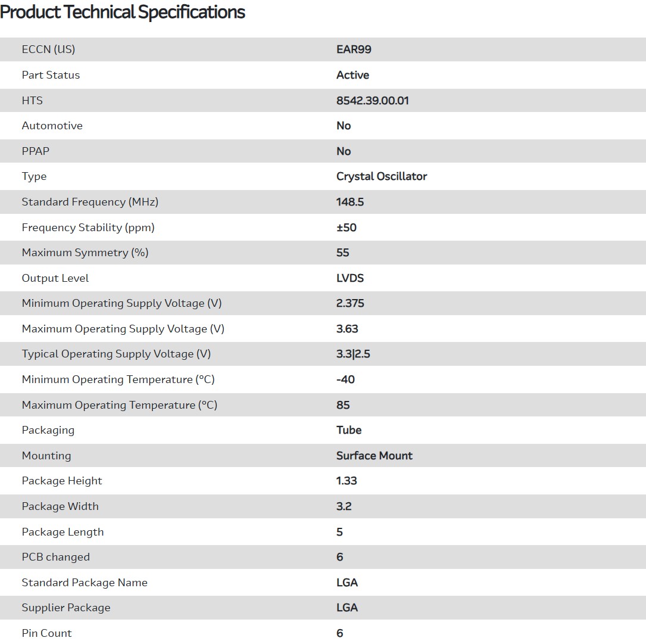Click the -40 minimum temperature value
The image size is (646, 644).
tap(345, 379)
